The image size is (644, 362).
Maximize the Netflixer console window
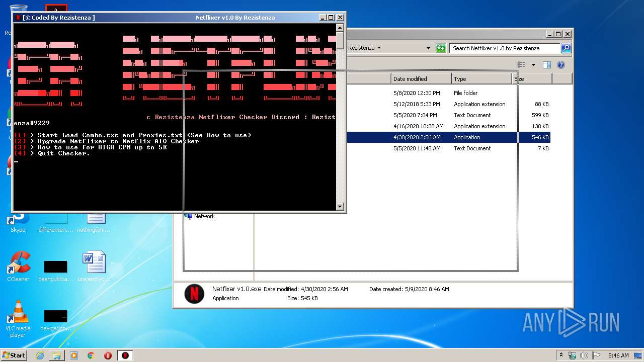(331, 18)
